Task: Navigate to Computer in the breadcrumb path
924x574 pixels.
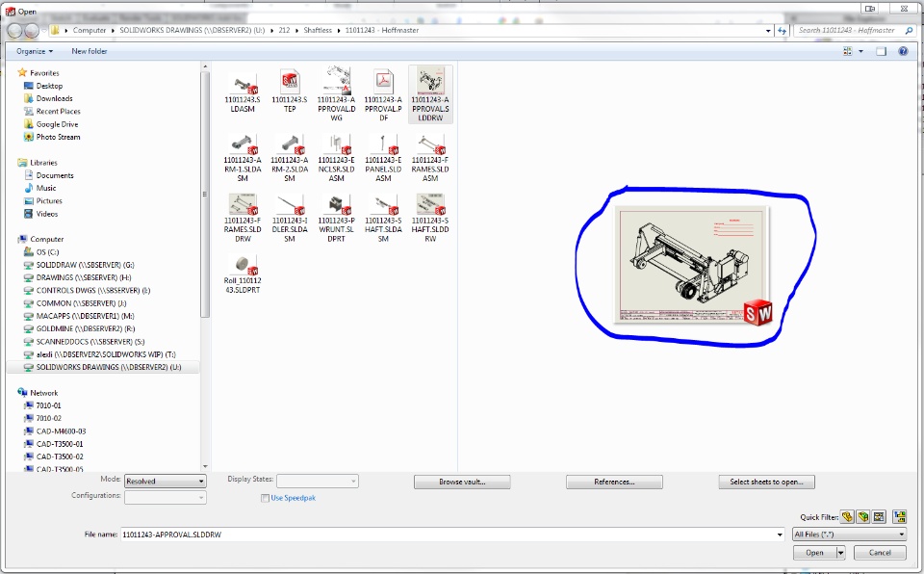Action: 90,30
